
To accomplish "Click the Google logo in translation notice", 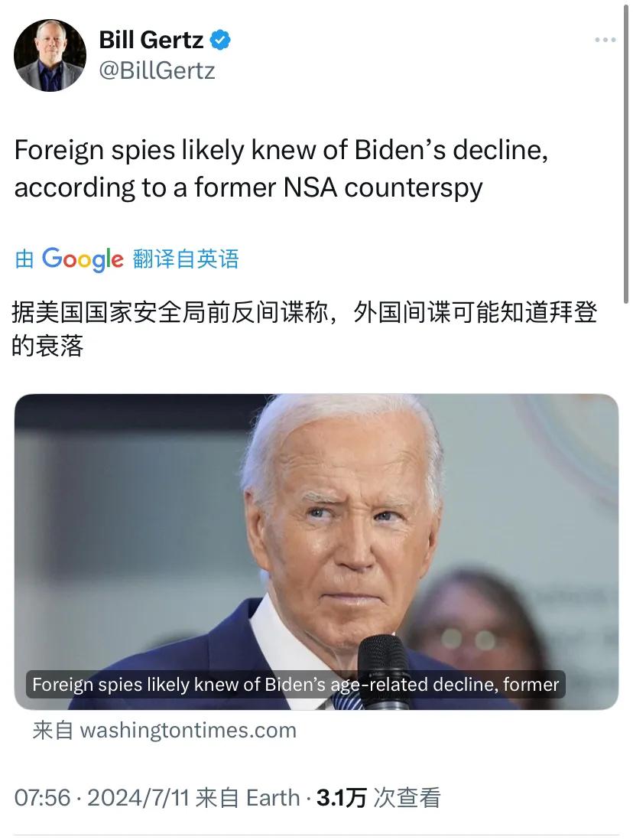I will (x=83, y=260).
